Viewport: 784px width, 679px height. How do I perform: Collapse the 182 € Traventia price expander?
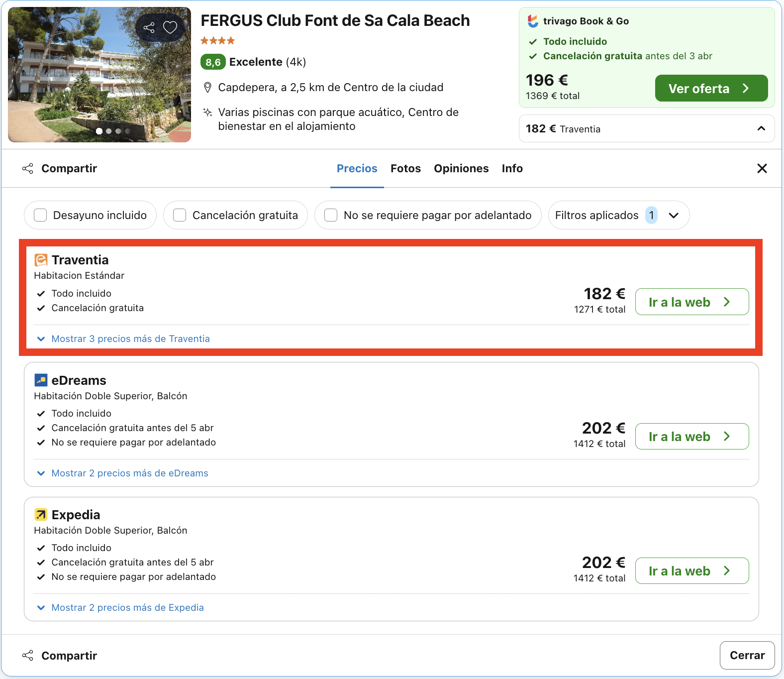click(646, 128)
